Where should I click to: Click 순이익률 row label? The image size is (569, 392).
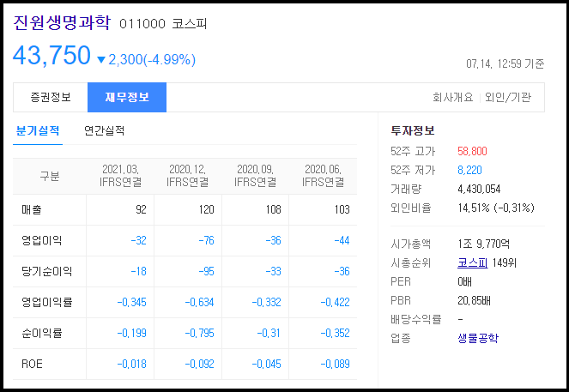tap(42, 333)
